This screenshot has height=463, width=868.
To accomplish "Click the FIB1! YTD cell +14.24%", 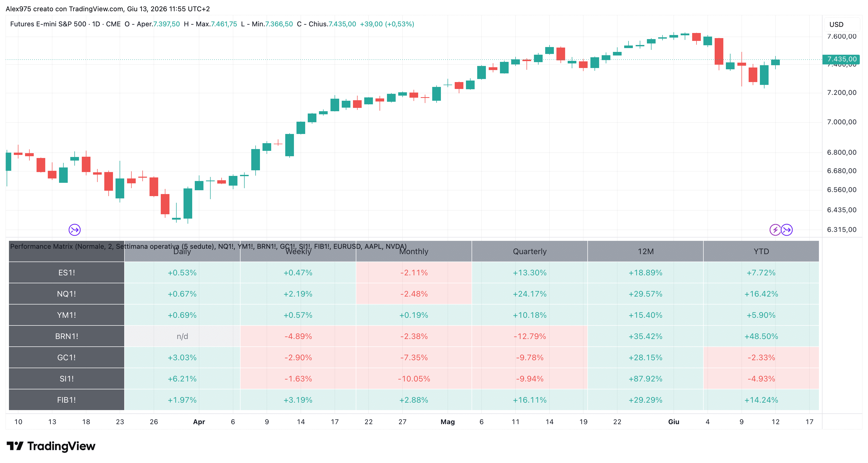I will 761,400.
